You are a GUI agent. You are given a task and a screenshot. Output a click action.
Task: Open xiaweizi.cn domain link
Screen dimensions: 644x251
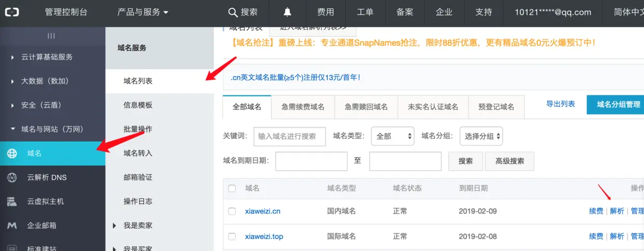(x=263, y=211)
